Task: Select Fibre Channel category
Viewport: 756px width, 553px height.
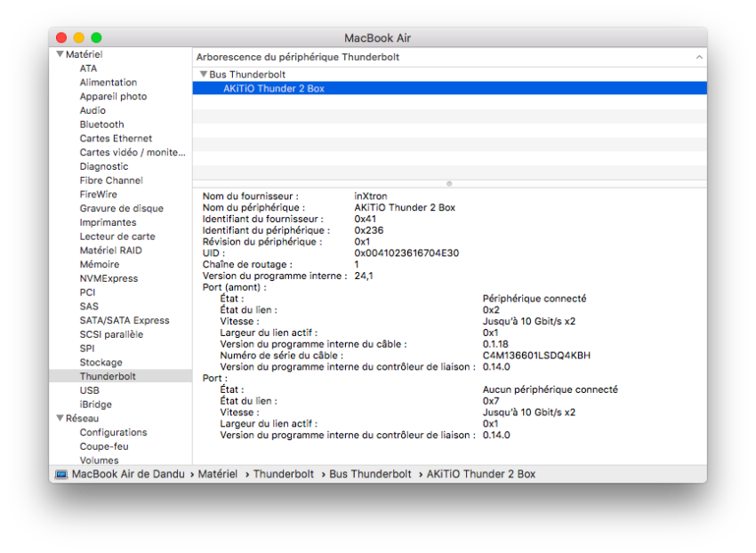Action: pos(111,180)
